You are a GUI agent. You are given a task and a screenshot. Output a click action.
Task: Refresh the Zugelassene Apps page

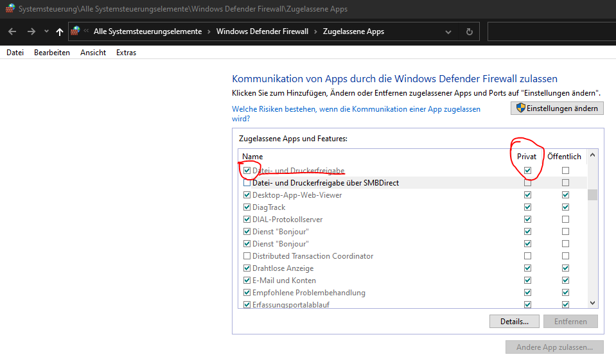469,32
